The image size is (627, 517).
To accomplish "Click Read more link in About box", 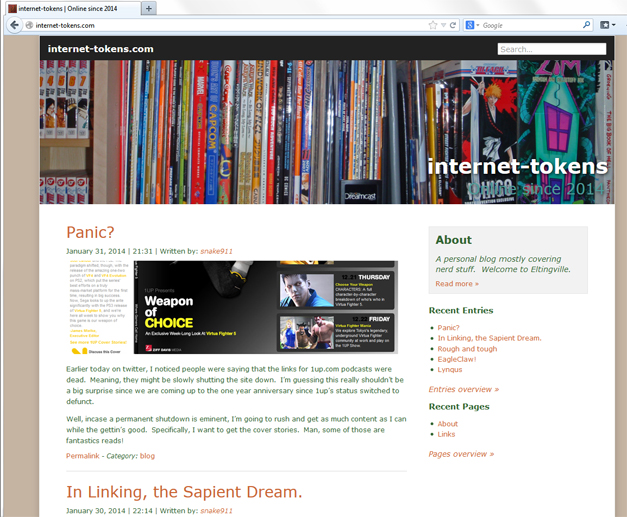I will click(x=457, y=283).
